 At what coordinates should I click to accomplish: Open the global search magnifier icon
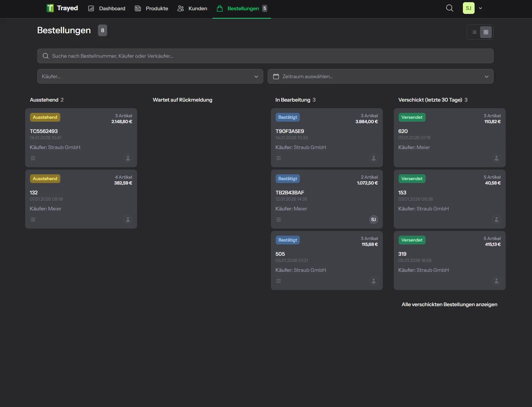pyautogui.click(x=449, y=8)
